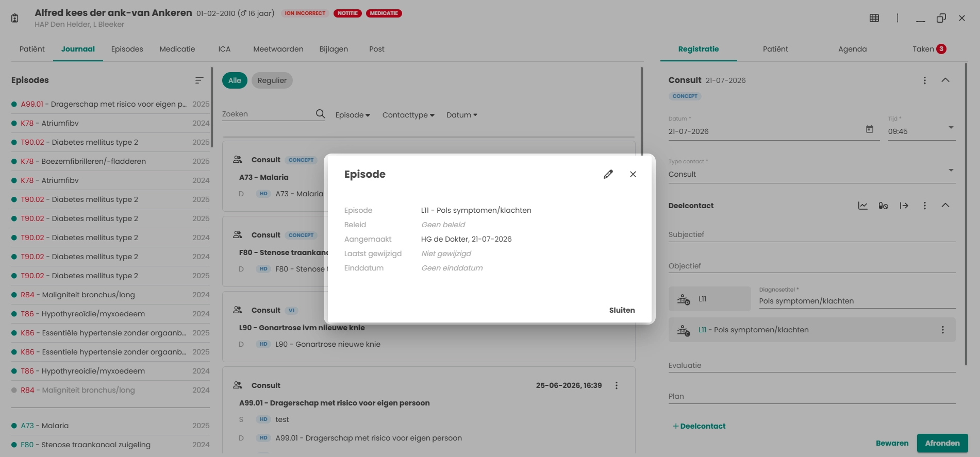This screenshot has height=457, width=980.
Task: Collapse the Deelcontact section chevron
Action: (945, 206)
